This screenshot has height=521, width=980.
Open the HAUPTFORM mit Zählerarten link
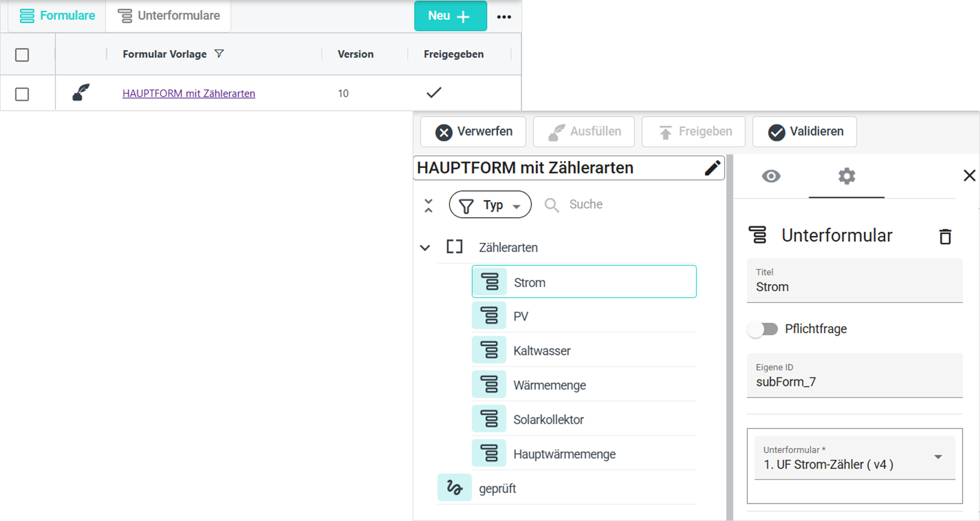(x=189, y=94)
